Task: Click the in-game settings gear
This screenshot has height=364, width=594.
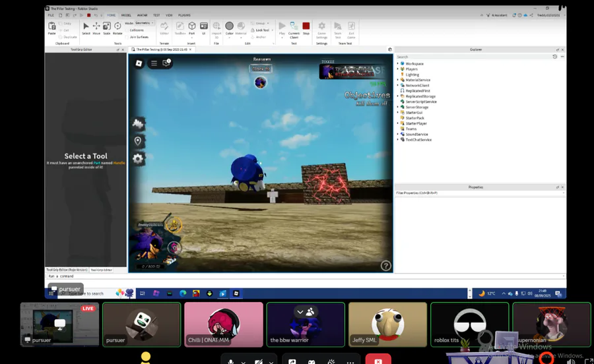Action: tap(138, 158)
